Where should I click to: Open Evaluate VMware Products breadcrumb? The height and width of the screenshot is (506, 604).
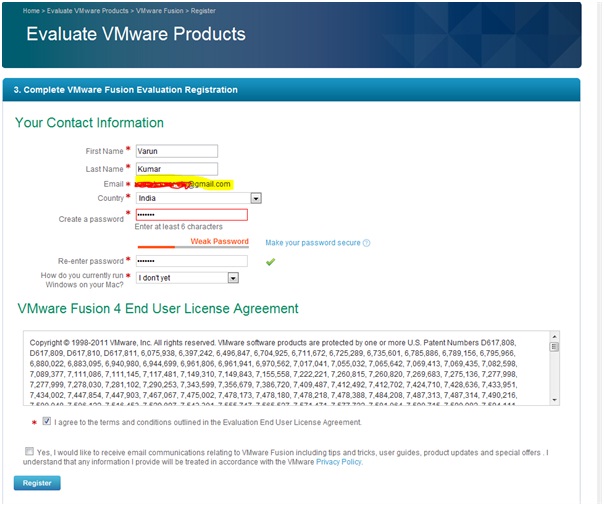coord(87,11)
